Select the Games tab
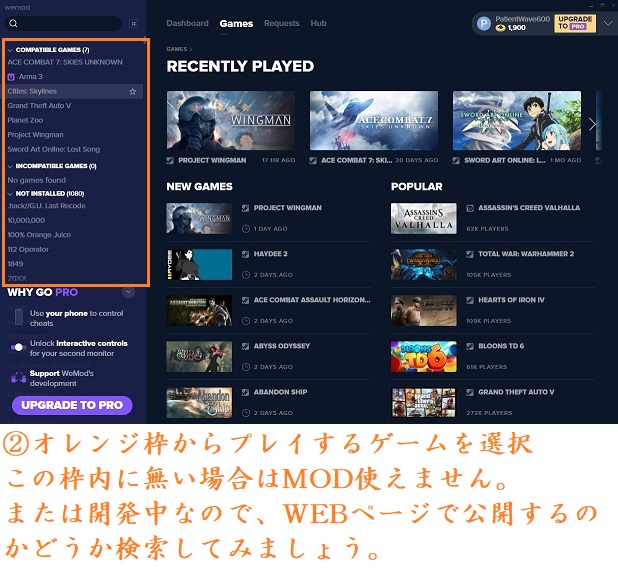This screenshot has height=568, width=618. click(x=236, y=24)
